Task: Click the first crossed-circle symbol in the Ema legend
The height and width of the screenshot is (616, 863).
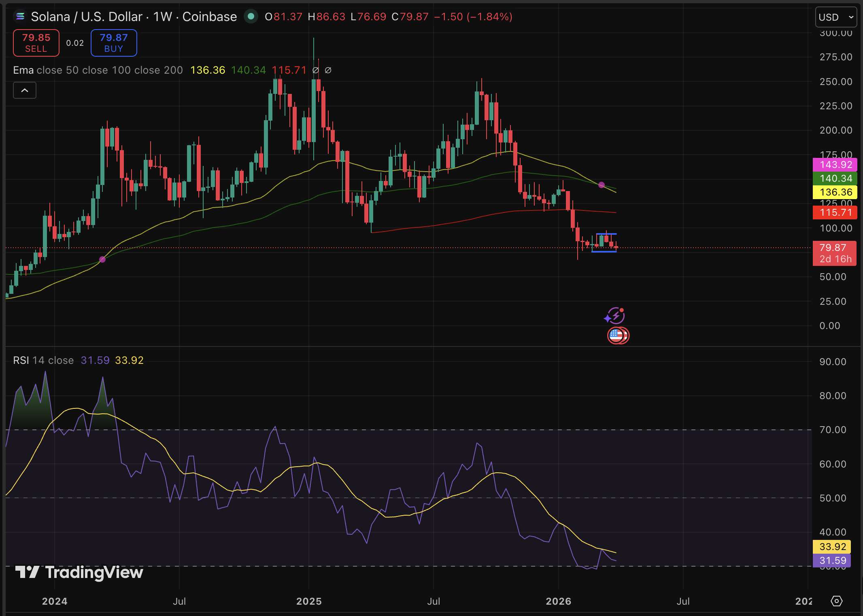Action: (x=316, y=70)
